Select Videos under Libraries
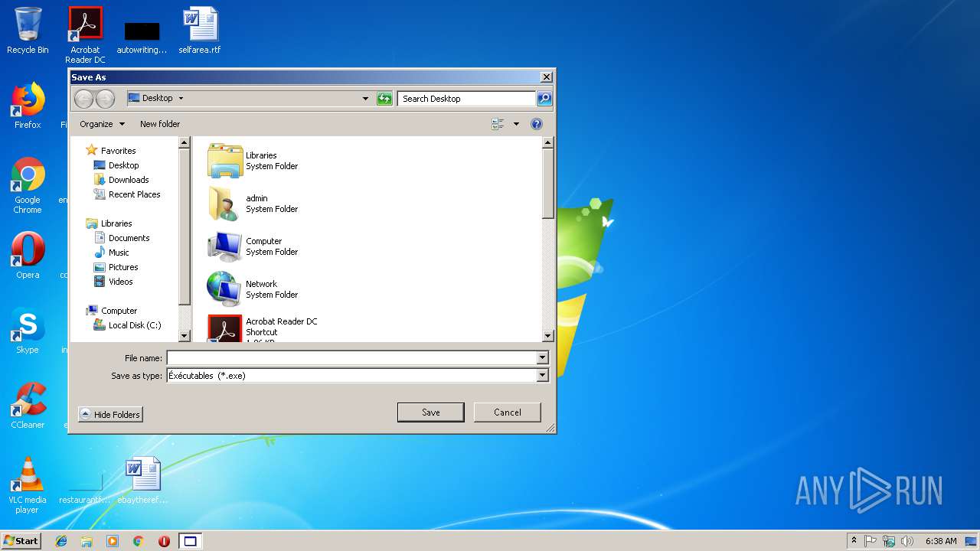The height and width of the screenshot is (551, 980). point(113,282)
